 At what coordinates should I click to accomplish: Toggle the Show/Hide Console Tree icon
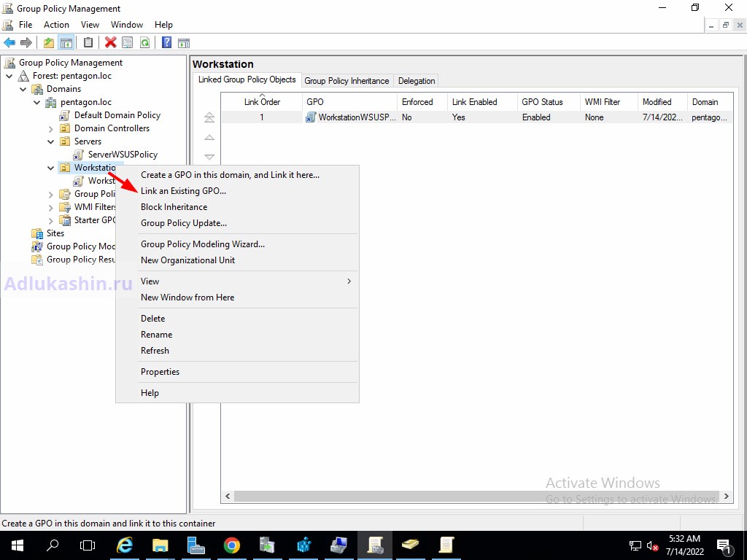click(x=66, y=43)
